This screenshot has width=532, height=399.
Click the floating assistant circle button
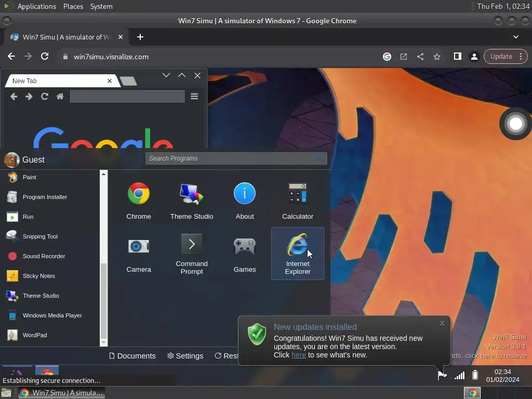pos(515,124)
